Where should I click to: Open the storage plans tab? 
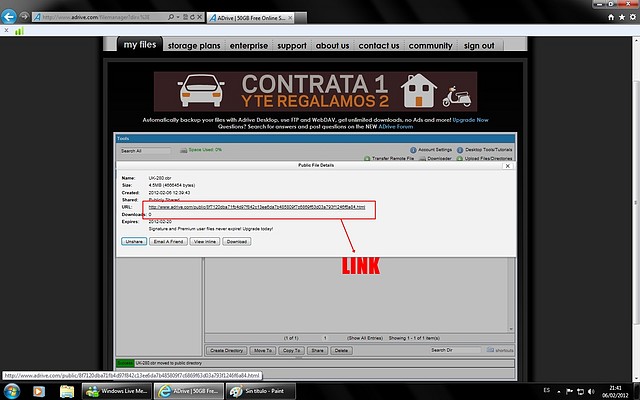(x=194, y=46)
